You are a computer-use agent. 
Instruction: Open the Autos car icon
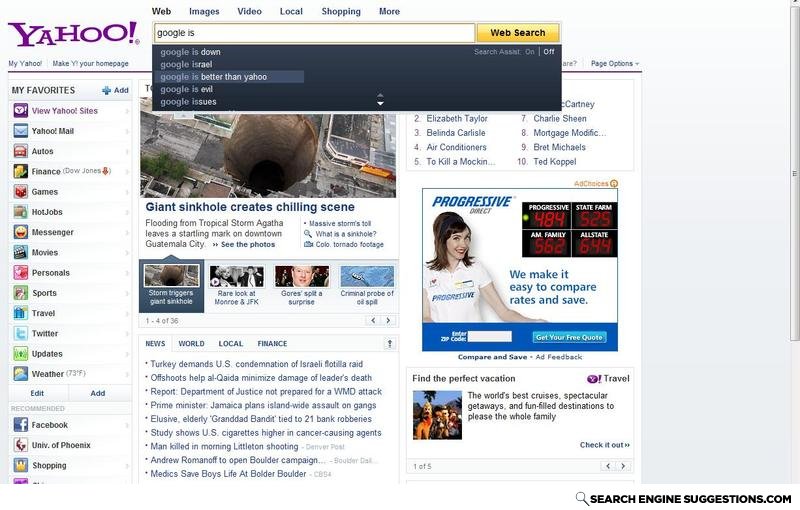[20, 151]
